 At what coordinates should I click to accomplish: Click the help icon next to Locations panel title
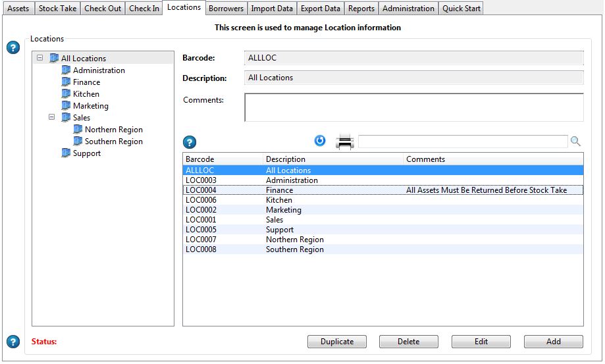[13, 48]
